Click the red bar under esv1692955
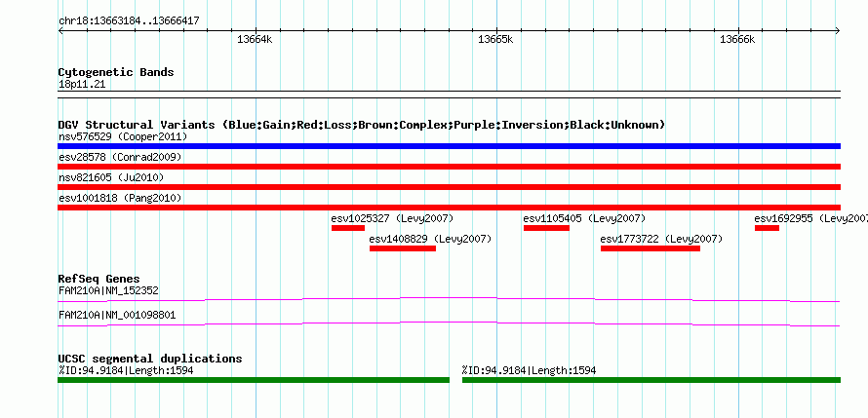The height and width of the screenshot is (418, 868). click(767, 228)
